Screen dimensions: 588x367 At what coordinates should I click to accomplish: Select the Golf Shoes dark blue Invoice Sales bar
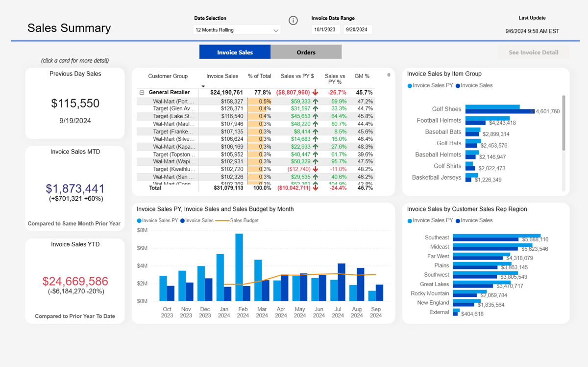(500, 111)
